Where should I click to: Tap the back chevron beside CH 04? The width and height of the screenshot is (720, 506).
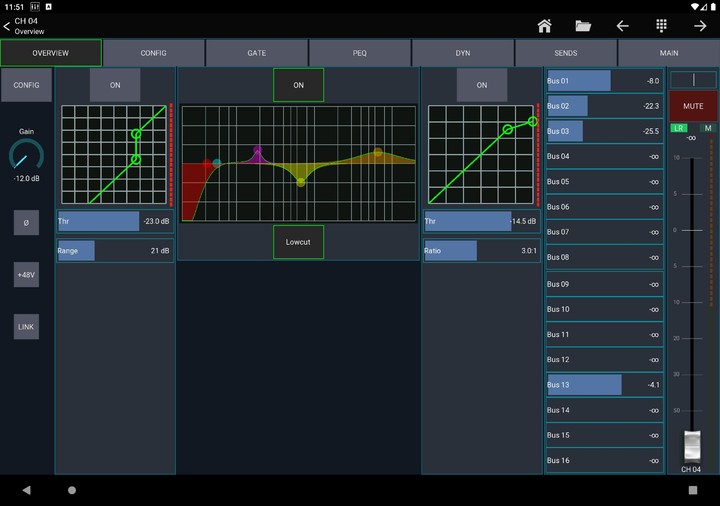7,26
